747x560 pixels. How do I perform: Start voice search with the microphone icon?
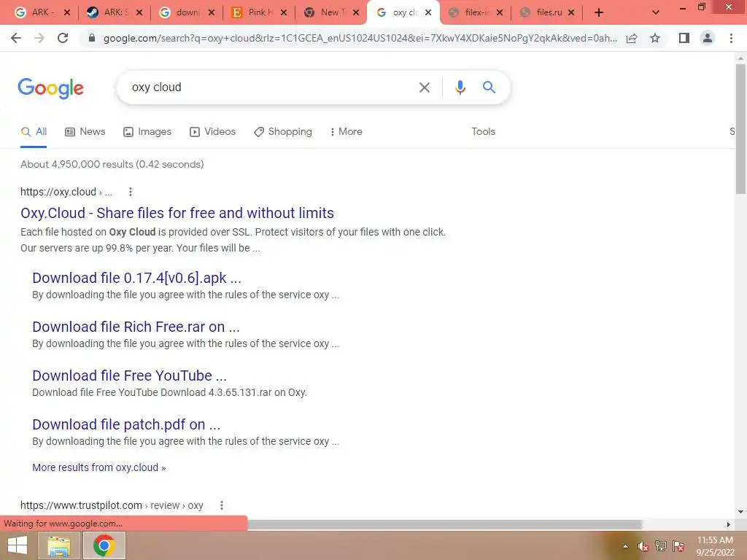tap(460, 87)
